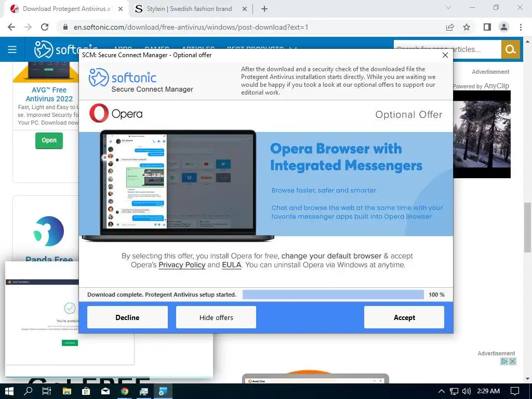Viewport: 532px width, 399px height.
Task: View site information lock icon
Action: (x=65, y=27)
